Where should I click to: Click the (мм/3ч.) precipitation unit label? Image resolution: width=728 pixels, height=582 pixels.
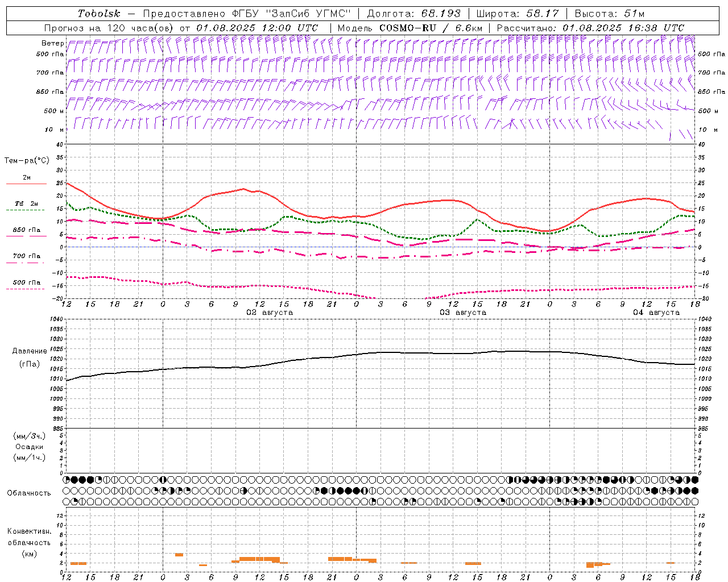30,436
